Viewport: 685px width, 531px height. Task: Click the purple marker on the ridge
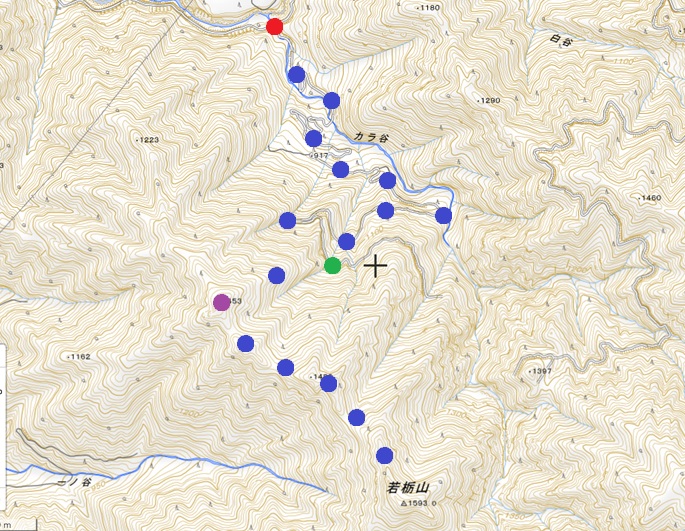pyautogui.click(x=221, y=302)
